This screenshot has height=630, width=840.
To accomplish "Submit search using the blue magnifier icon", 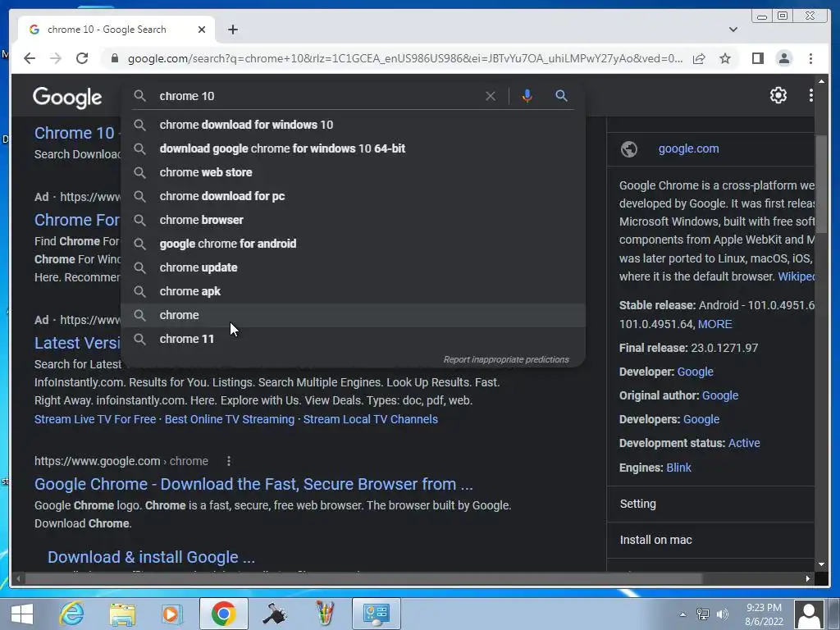I will coord(561,96).
